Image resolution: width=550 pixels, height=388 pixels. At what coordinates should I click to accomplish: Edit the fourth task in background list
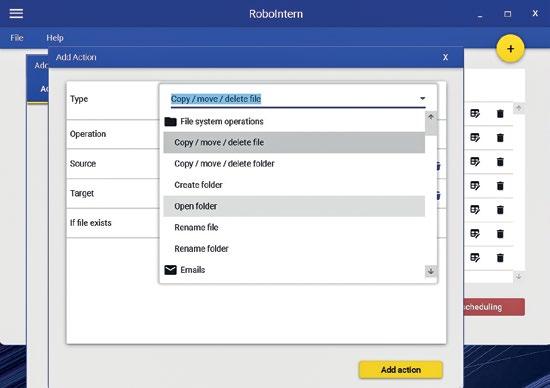pyautogui.click(x=475, y=186)
